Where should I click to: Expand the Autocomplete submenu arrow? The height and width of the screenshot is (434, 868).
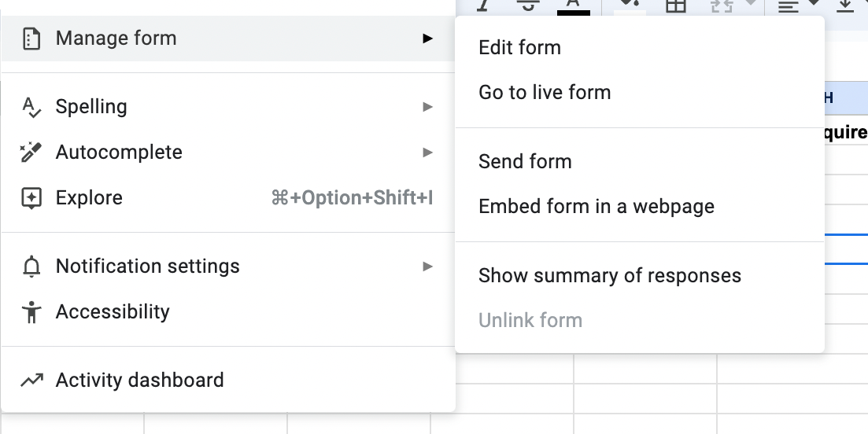(427, 153)
